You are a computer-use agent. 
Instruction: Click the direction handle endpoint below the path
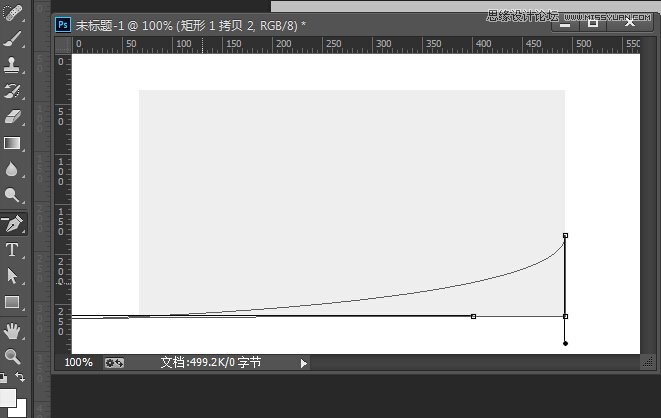tap(565, 343)
